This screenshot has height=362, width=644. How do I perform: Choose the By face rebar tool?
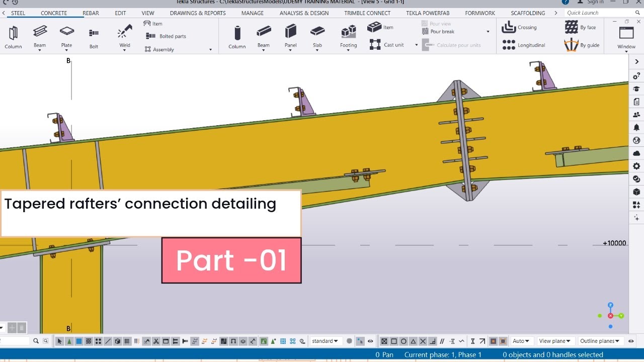580,27
